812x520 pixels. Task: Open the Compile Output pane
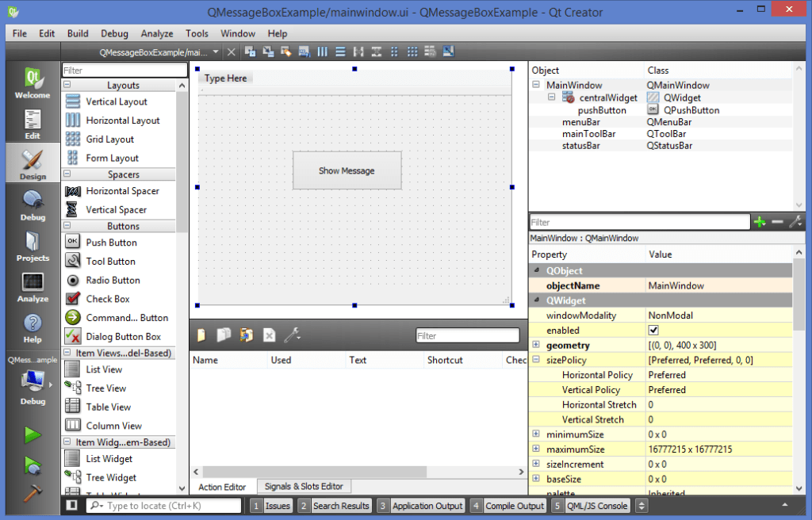(514, 505)
